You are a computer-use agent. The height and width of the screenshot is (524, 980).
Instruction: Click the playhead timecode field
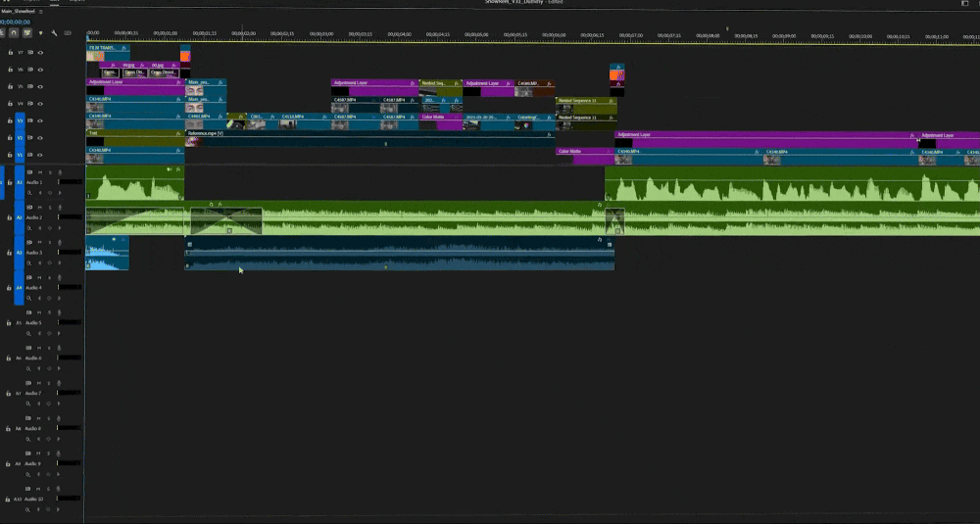15,22
